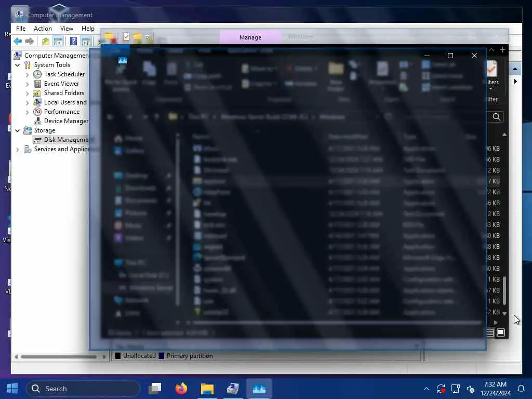Open the notifications bell in system tray

pos(521,389)
